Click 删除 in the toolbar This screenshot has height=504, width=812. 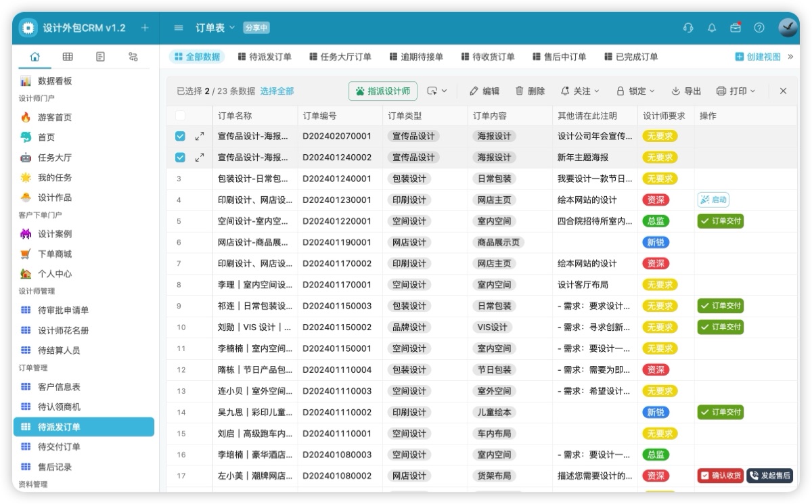pyautogui.click(x=530, y=91)
